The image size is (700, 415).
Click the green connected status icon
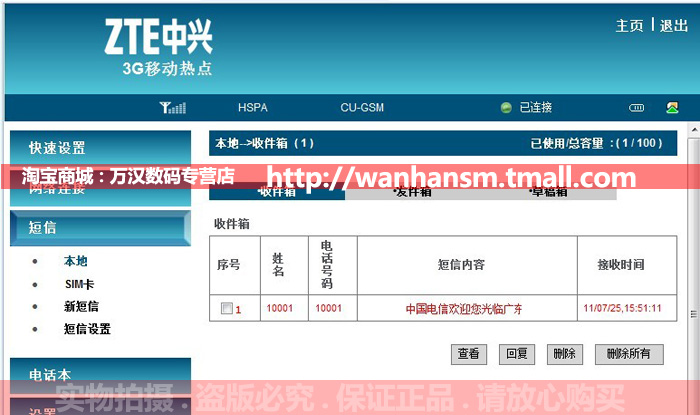coord(506,108)
